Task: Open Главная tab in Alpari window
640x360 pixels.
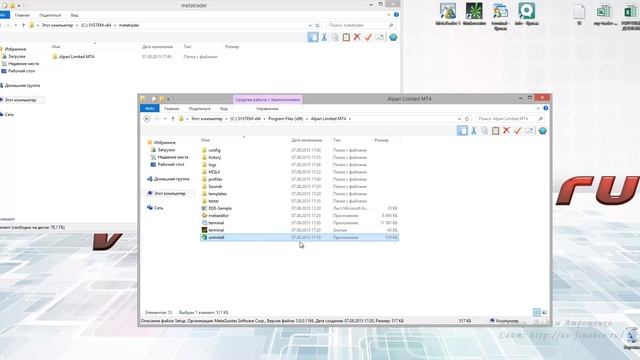Action: point(171,109)
